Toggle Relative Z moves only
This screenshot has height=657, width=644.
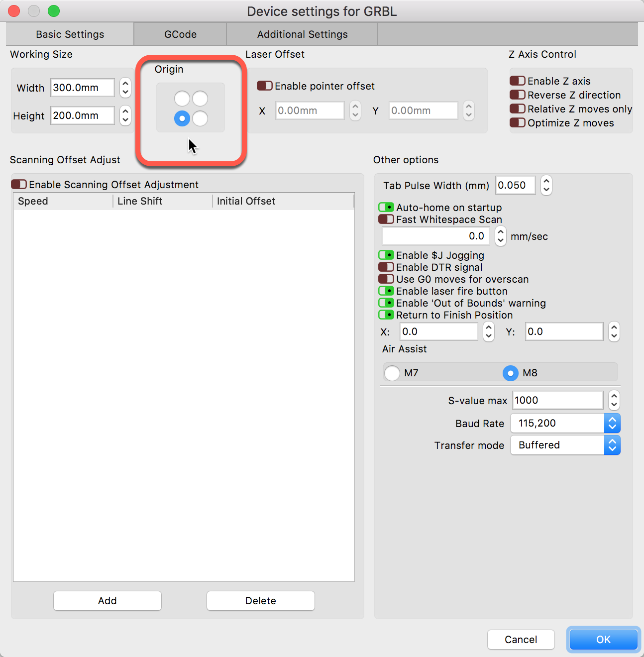(x=518, y=109)
